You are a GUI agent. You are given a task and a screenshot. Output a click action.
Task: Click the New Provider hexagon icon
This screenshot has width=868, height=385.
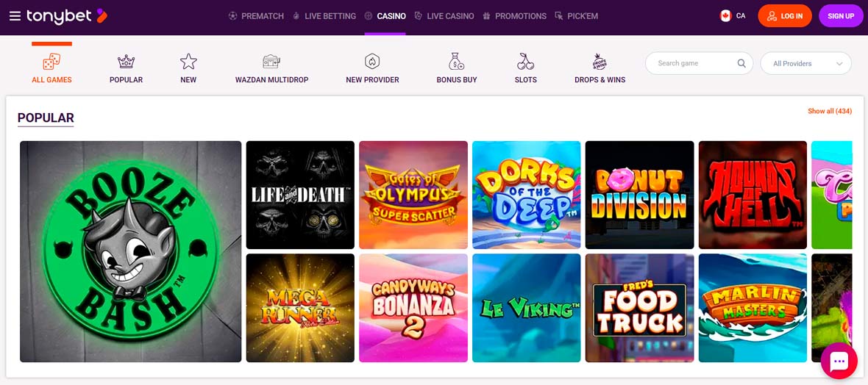[372, 62]
